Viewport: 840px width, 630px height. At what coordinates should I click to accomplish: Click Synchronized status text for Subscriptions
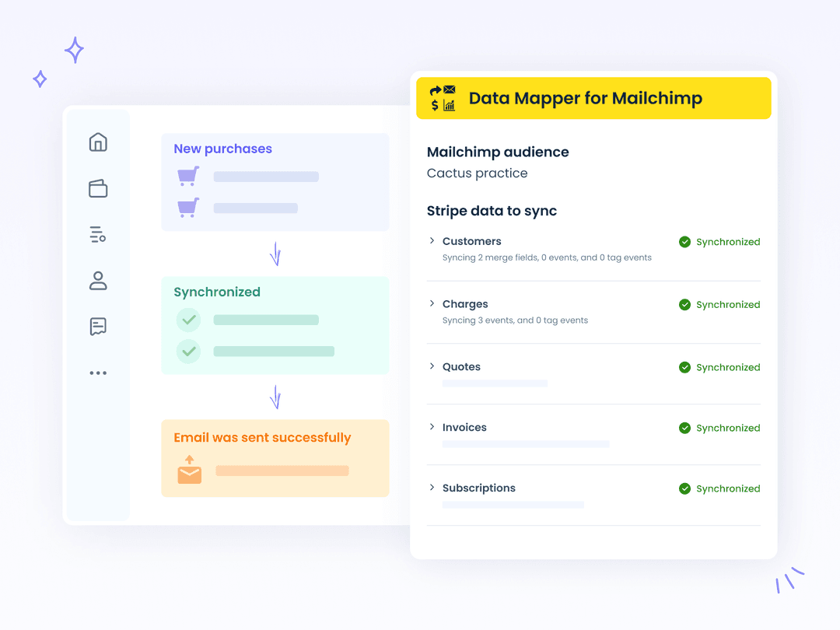pos(728,488)
